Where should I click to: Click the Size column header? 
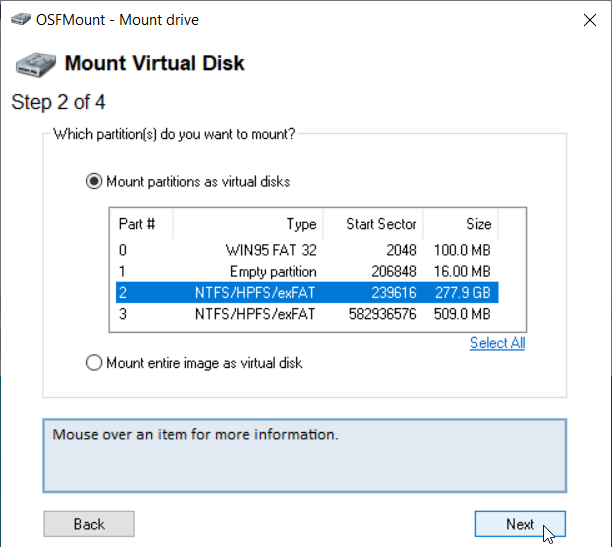coord(460,224)
